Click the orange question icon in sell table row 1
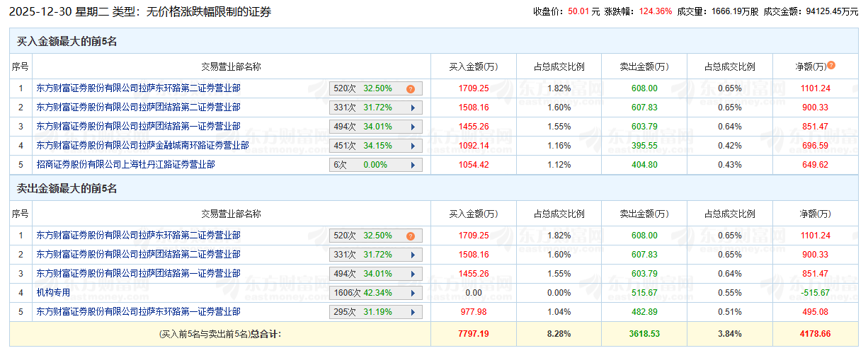 [410, 236]
